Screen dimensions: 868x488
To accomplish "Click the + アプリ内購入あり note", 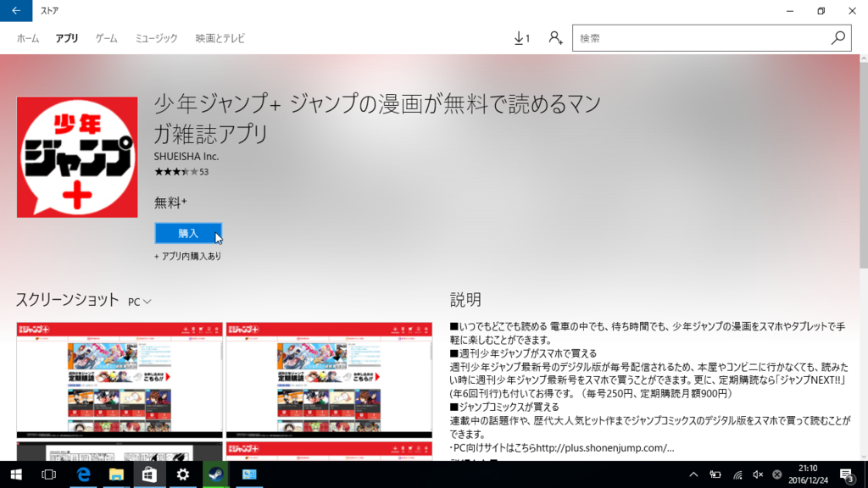I will 187,256.
